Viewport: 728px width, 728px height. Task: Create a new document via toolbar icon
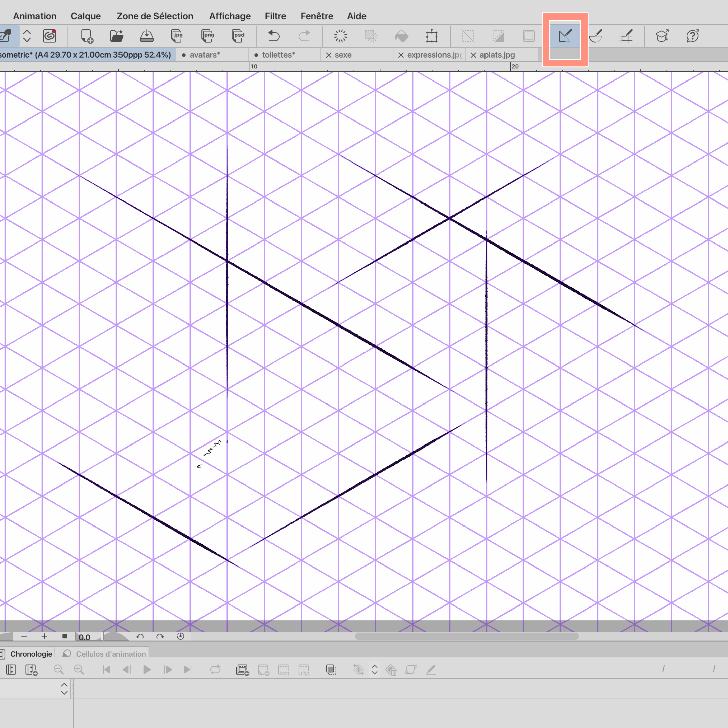pyautogui.click(x=87, y=36)
